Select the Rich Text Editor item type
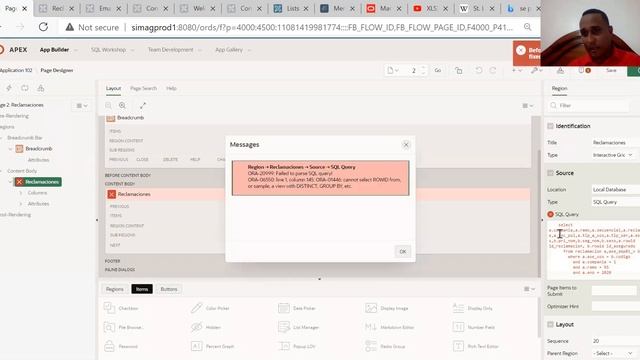 476,346
